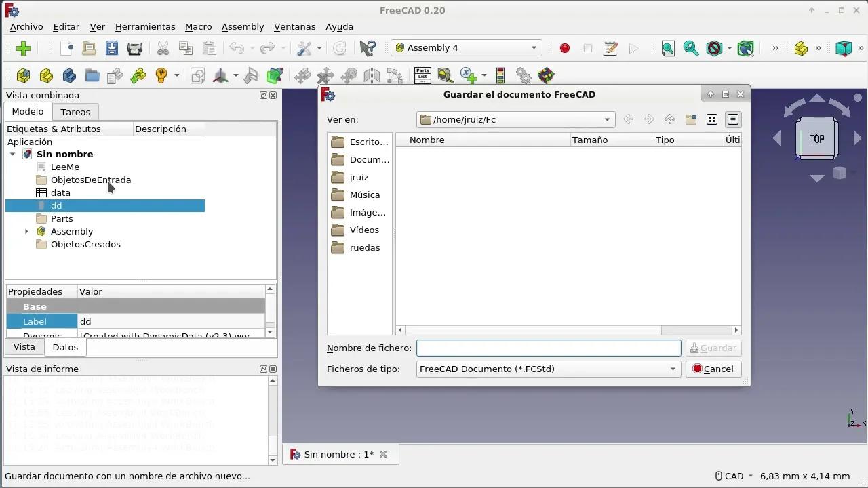Click the Parts List icon
Screen dimensions: 868x488
point(422,75)
